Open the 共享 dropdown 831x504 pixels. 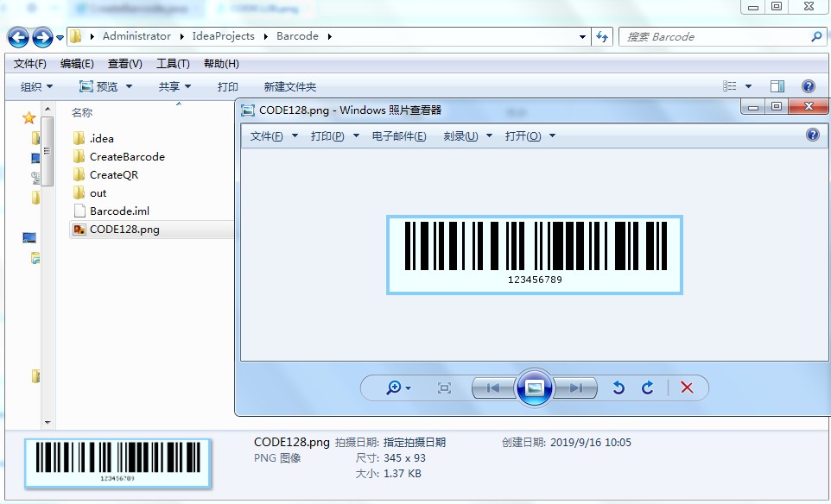[174, 86]
